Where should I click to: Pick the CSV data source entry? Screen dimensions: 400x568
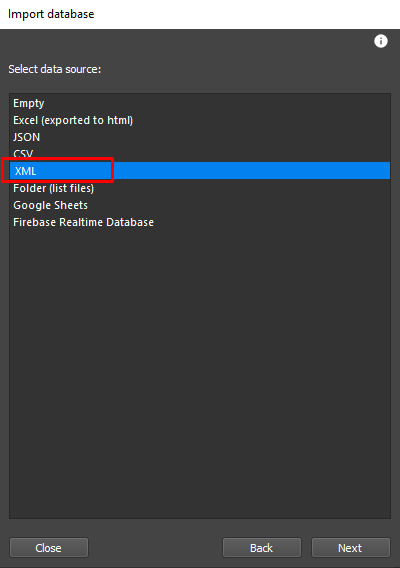click(x=200, y=154)
